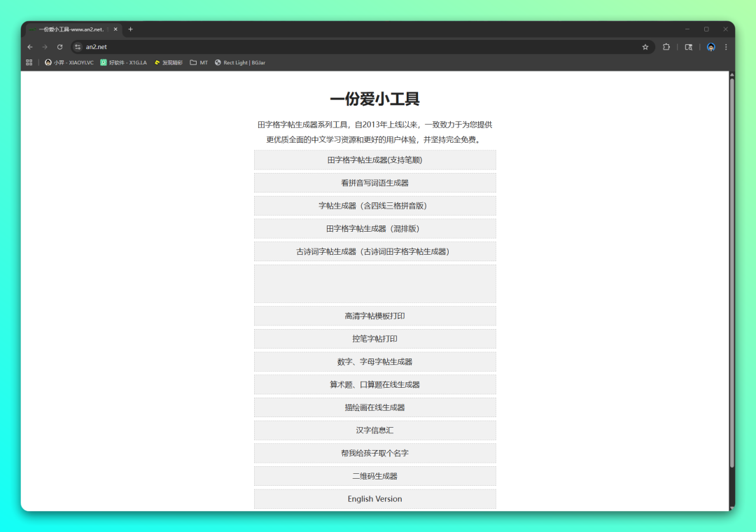Open the apps grid in bookmarks bar

point(29,62)
